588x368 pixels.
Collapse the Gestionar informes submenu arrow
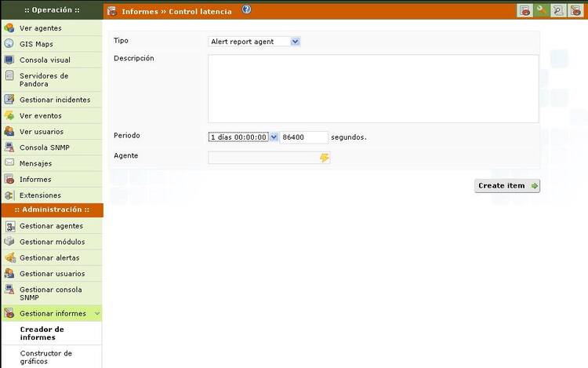coord(96,314)
